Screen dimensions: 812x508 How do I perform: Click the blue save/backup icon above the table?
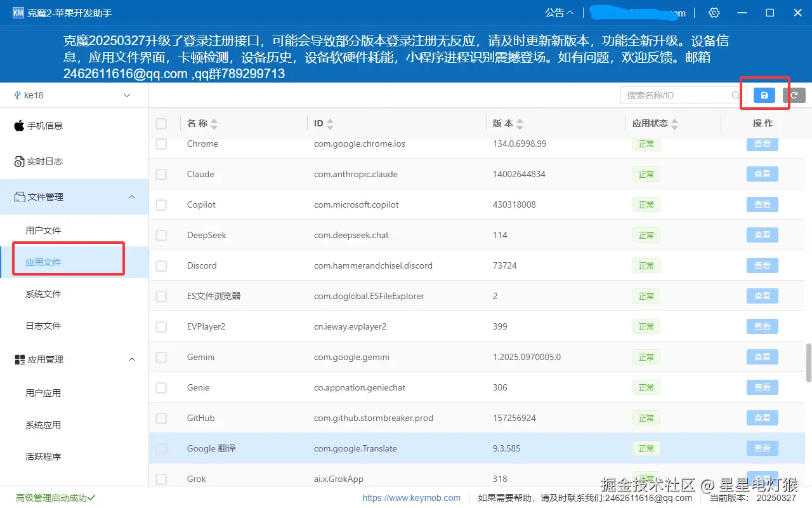point(764,95)
